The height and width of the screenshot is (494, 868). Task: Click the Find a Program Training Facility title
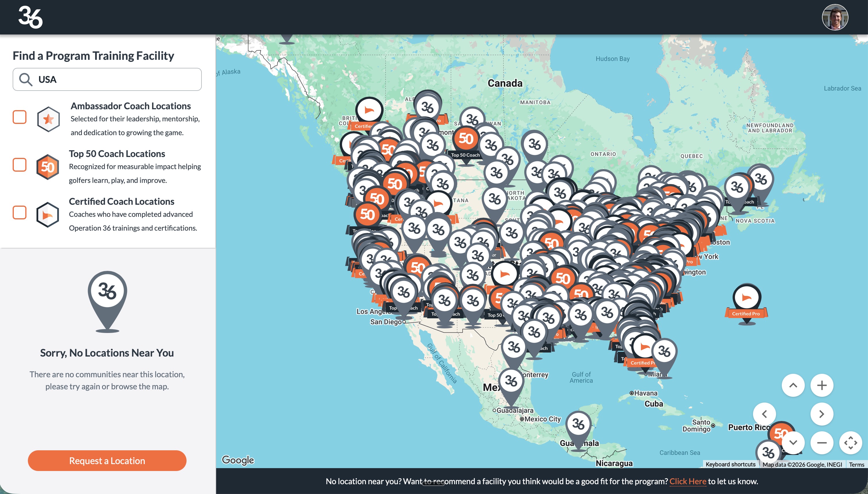(93, 56)
